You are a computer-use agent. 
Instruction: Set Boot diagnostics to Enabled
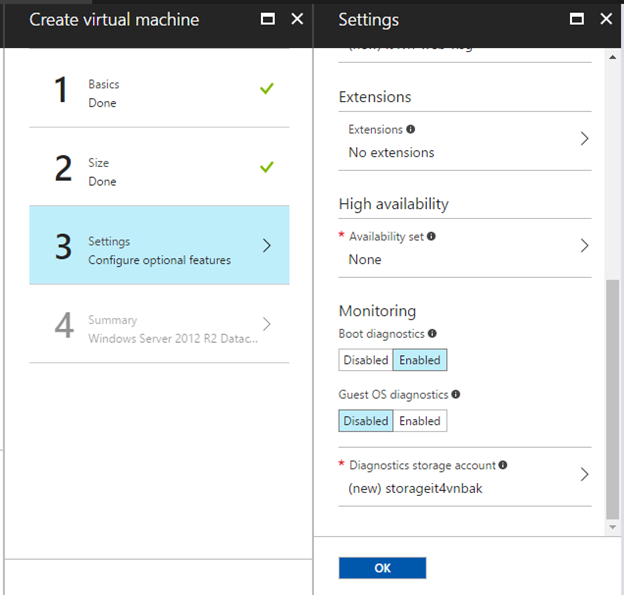tap(419, 360)
